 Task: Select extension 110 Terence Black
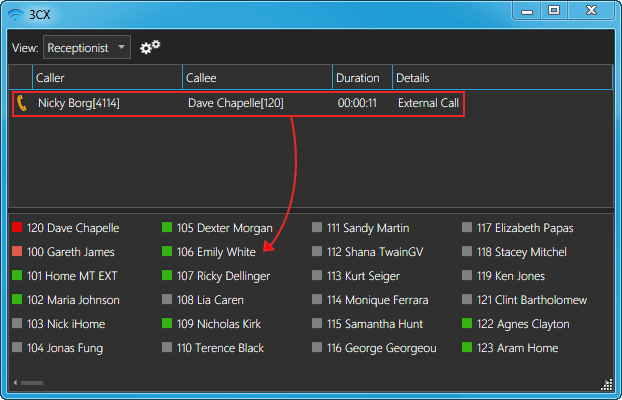pos(213,348)
